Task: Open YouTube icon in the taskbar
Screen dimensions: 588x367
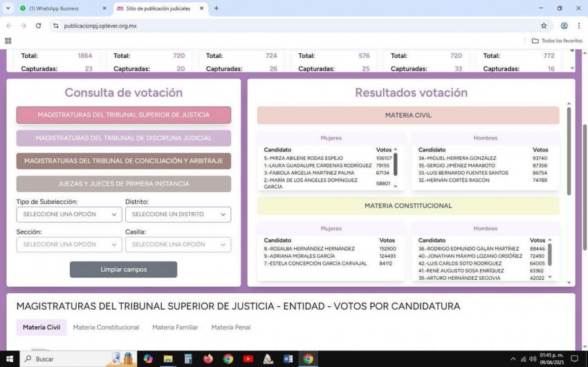Action: 248,359
